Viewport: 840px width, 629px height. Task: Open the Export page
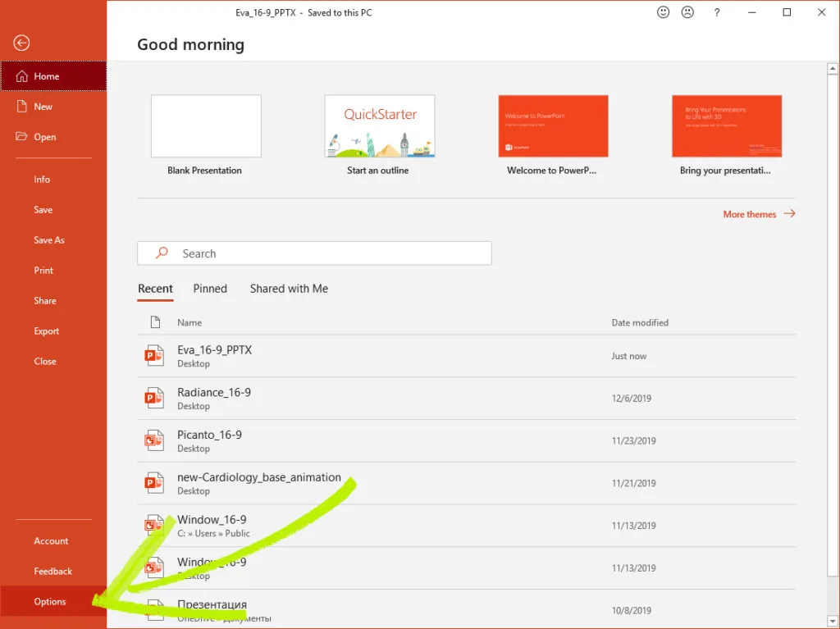coord(46,331)
